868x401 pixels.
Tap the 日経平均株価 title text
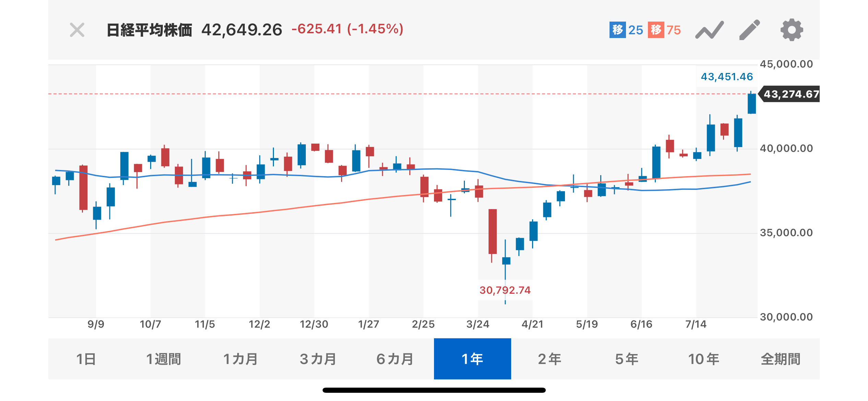pyautogui.click(x=149, y=30)
